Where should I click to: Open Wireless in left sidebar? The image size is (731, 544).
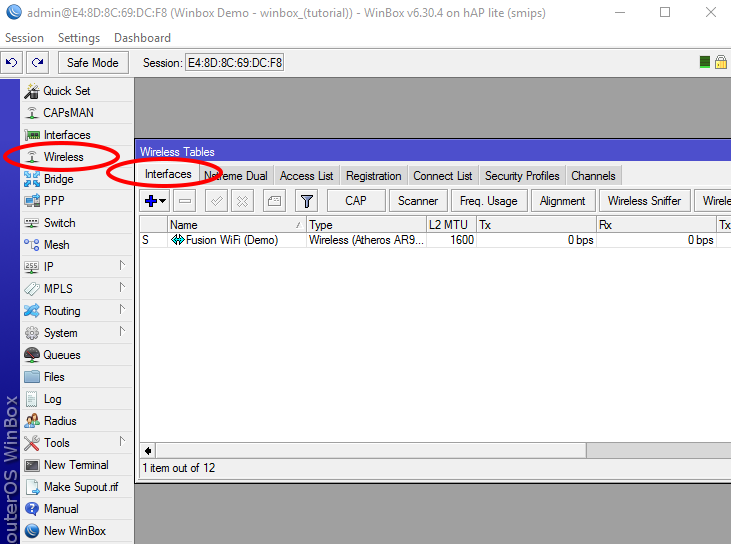(x=77, y=157)
